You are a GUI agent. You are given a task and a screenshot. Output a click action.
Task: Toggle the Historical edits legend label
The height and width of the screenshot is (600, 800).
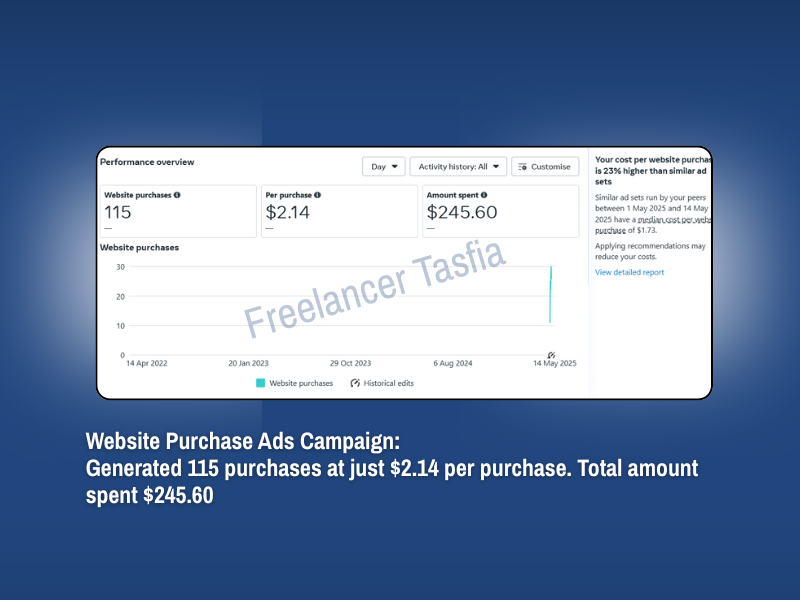pyautogui.click(x=389, y=383)
